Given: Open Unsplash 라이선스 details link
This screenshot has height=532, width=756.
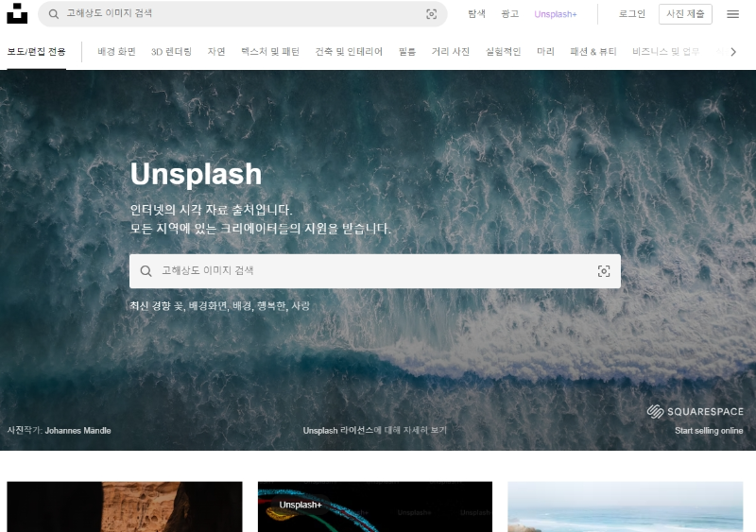Looking at the screenshot, I should tap(374, 430).
